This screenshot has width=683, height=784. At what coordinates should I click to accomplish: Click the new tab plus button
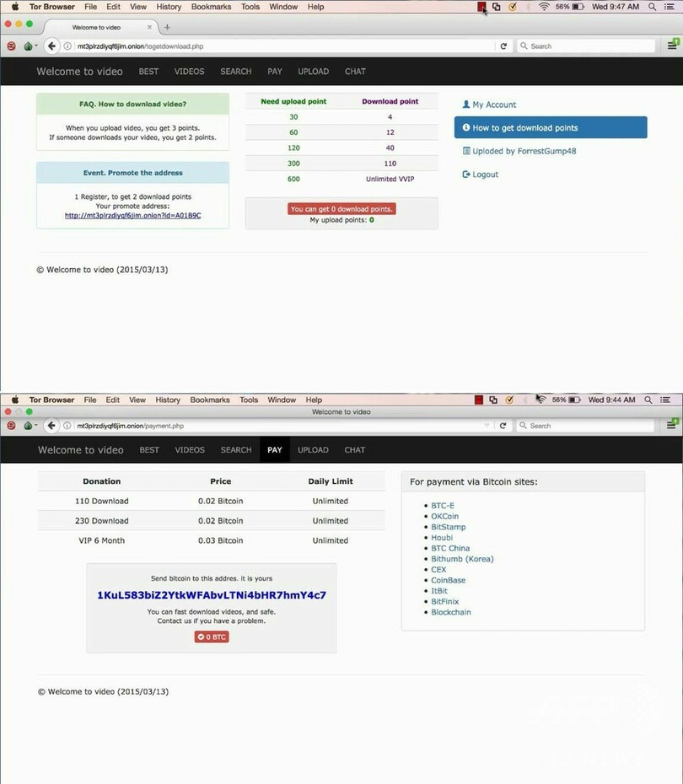click(x=167, y=27)
